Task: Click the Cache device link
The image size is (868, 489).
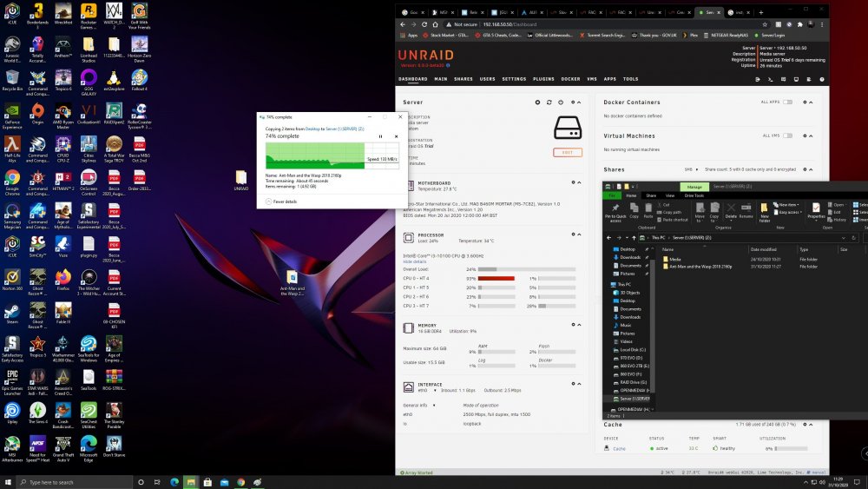Action: coord(619,448)
